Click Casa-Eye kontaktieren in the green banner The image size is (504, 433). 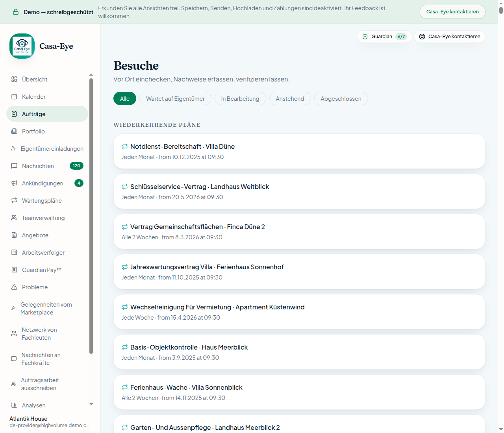pos(452,12)
